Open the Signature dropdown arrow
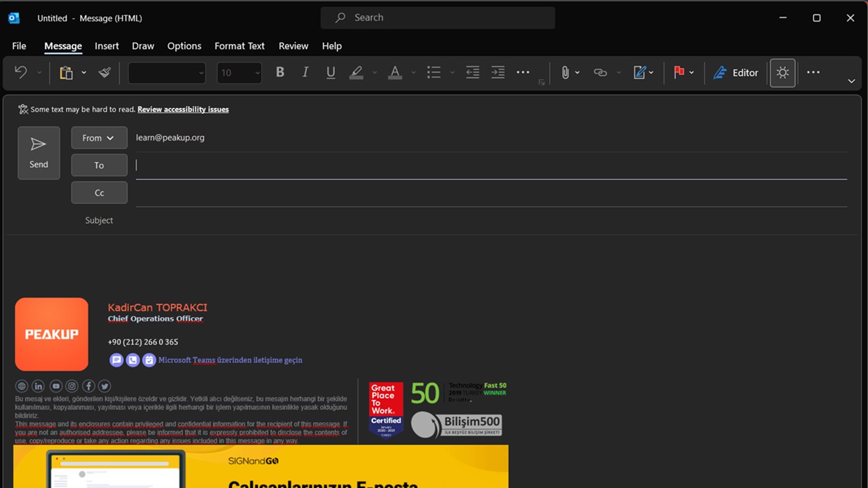This screenshot has height=488, width=868. (651, 72)
